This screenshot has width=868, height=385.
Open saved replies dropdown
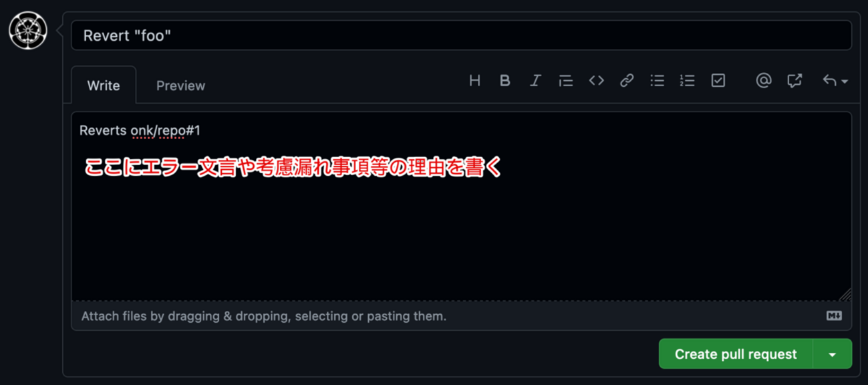pos(835,81)
